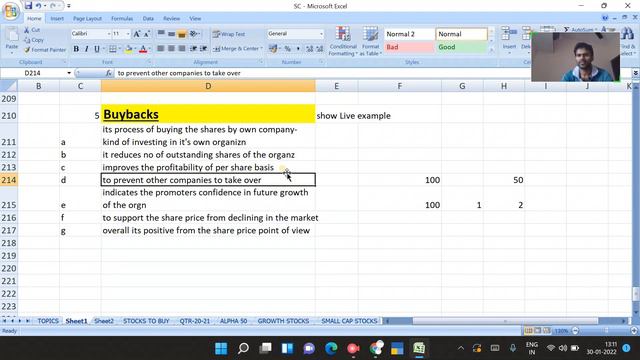Image resolution: width=640 pixels, height=360 pixels.
Task: Click the Increase Decimal icon
Action: [x=309, y=49]
